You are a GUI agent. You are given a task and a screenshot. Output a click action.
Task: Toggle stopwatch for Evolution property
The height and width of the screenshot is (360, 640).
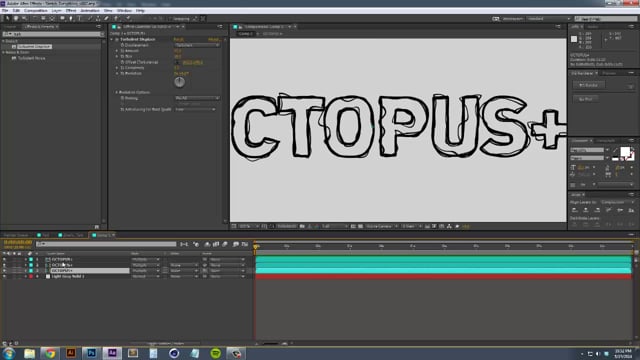122,73
